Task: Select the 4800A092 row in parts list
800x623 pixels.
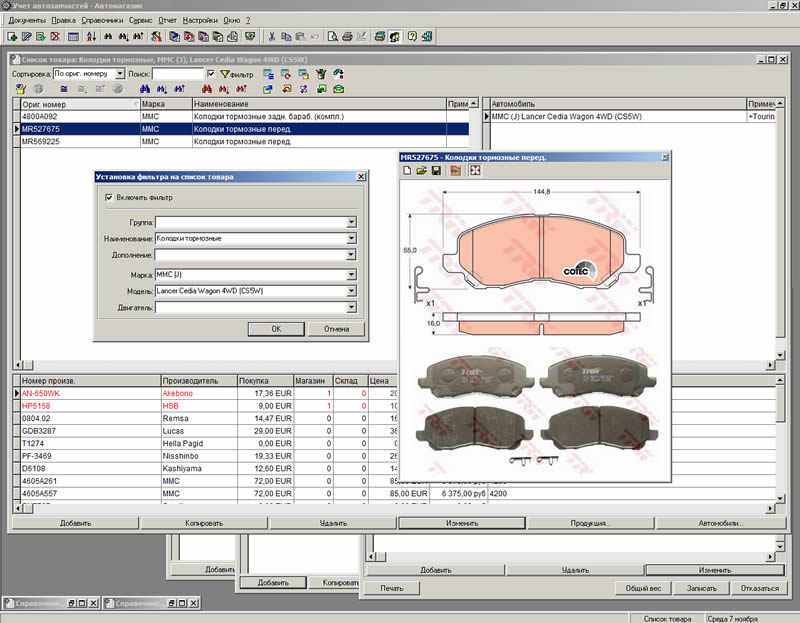Action: (x=245, y=116)
